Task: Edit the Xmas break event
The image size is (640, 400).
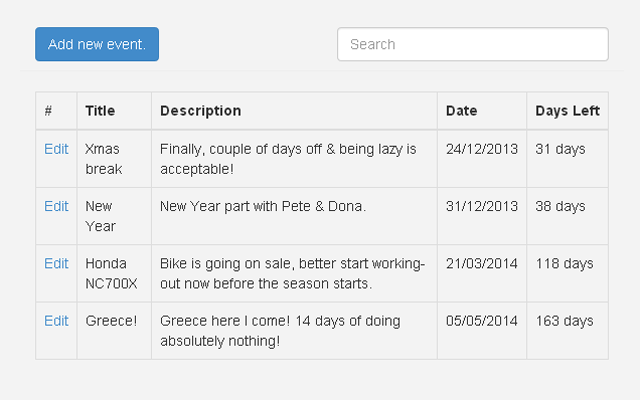Action: (x=56, y=149)
